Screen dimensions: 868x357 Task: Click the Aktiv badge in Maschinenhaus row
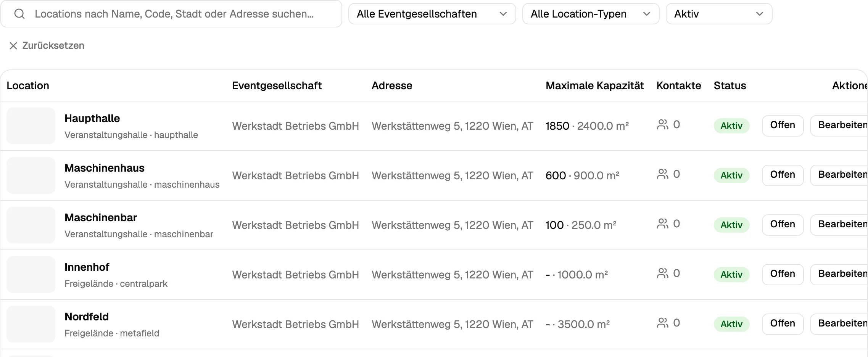click(731, 175)
